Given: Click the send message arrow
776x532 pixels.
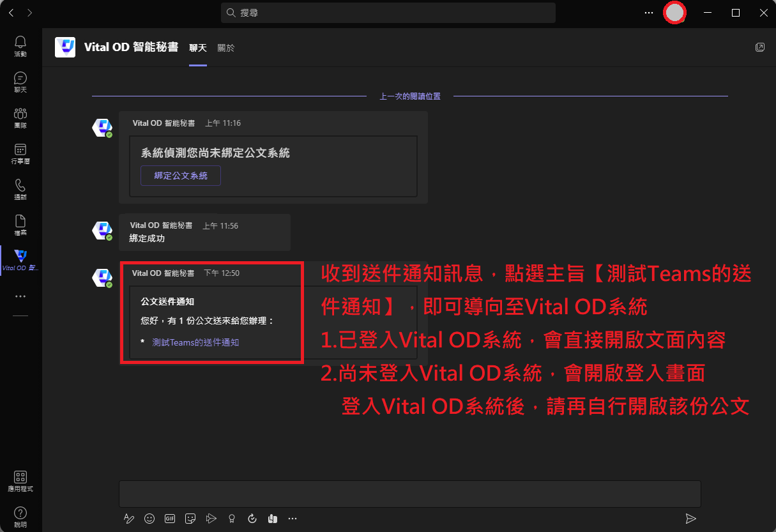Looking at the screenshot, I should pyautogui.click(x=690, y=519).
